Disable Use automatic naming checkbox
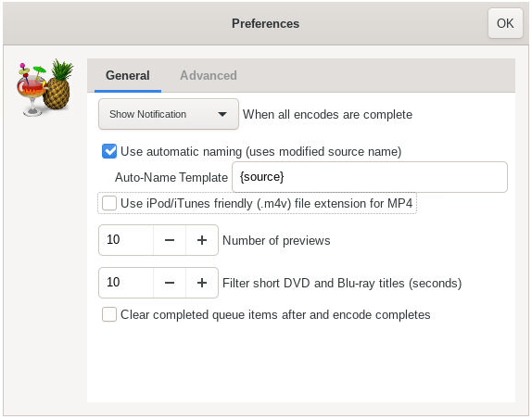Screen dimensions: 532x419 109,151
